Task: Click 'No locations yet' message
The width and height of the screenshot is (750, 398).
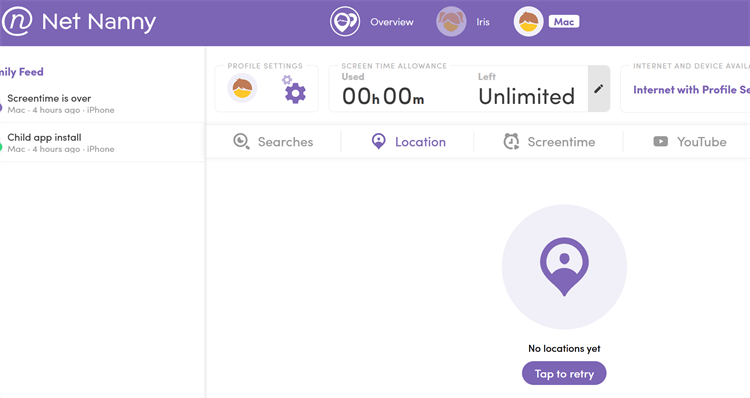Action: point(564,349)
